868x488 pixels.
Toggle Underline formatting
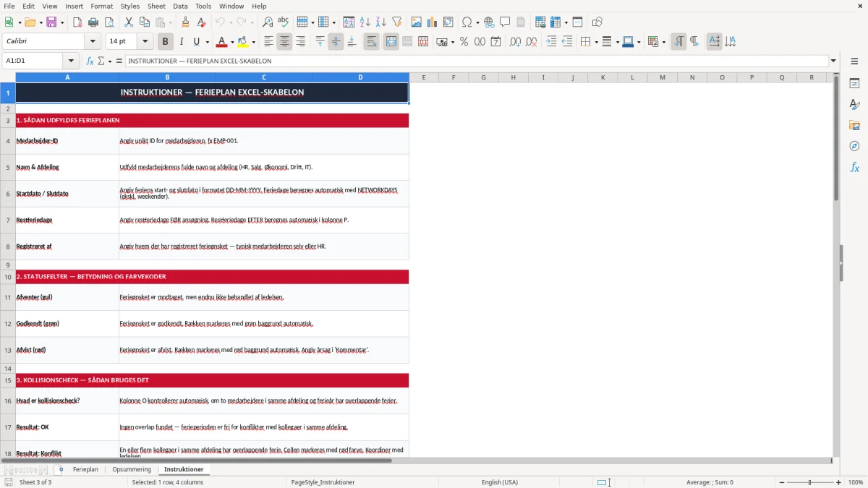tap(196, 42)
